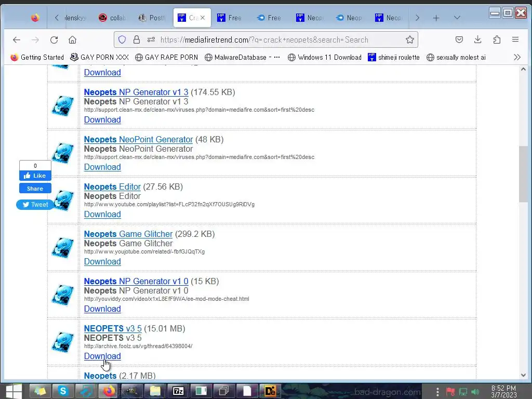This screenshot has height=399, width=532.
Task: Open the NEOPETS v3 5 title link
Action: pyautogui.click(x=113, y=328)
